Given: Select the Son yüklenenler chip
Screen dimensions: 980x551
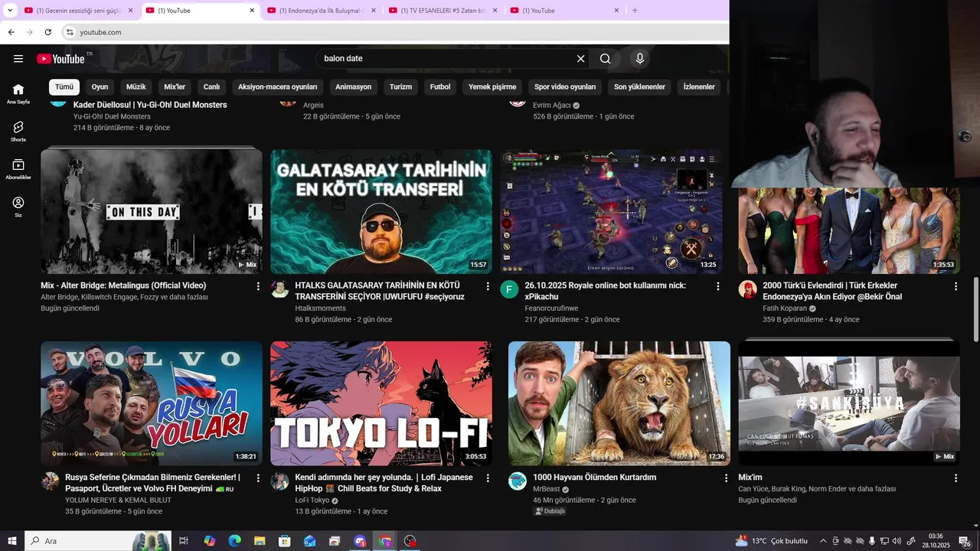Looking at the screenshot, I should point(639,87).
